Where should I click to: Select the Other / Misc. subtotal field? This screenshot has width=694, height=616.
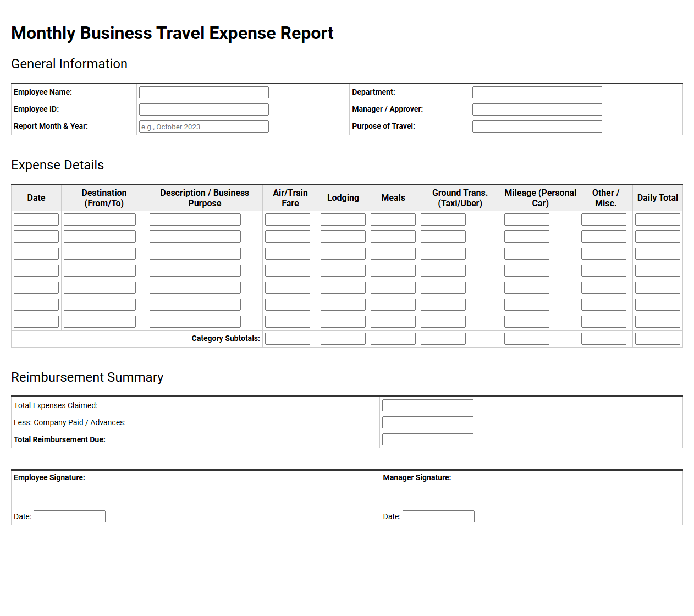tap(604, 339)
